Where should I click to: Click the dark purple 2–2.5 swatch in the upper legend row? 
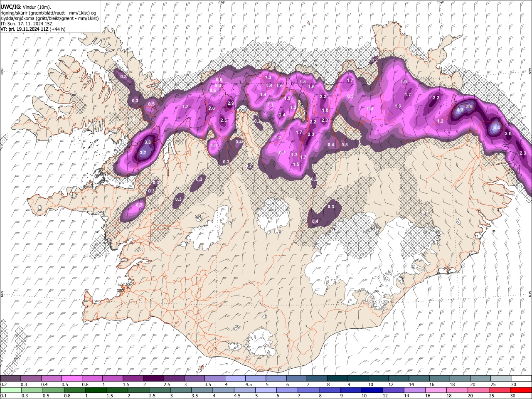(x=153, y=379)
